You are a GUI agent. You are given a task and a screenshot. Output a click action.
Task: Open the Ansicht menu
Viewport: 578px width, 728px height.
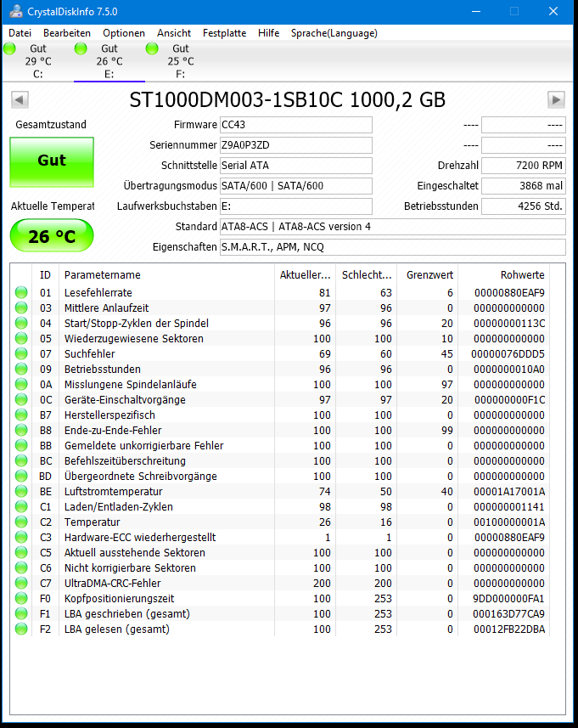point(174,33)
